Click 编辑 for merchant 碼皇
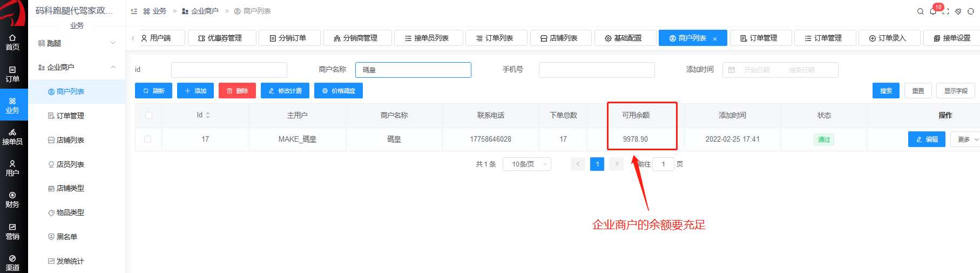980x273 pixels. click(x=927, y=139)
